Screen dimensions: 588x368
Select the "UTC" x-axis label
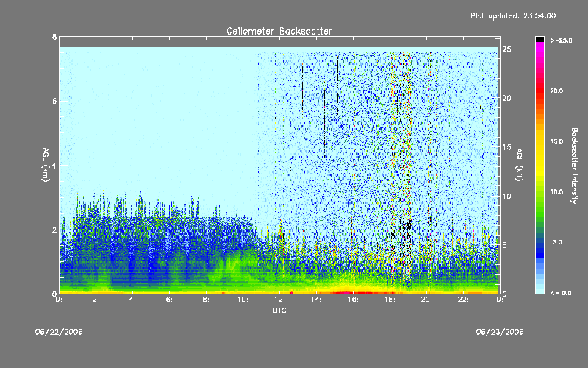279,310
